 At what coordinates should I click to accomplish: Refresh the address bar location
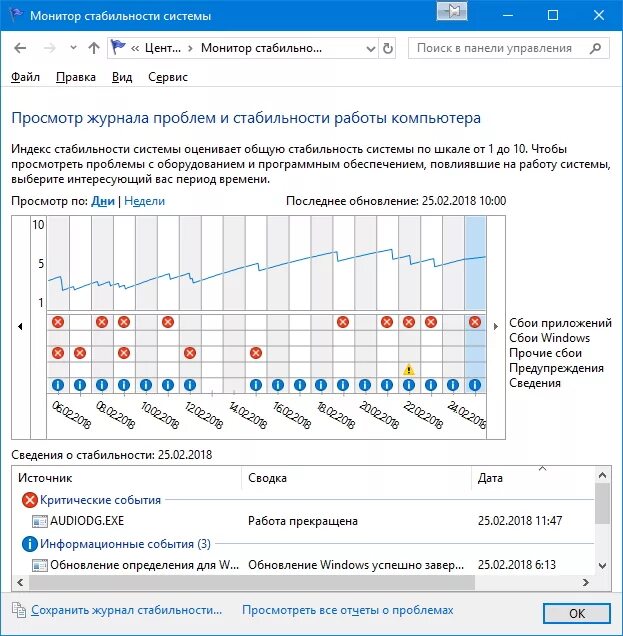(x=388, y=49)
